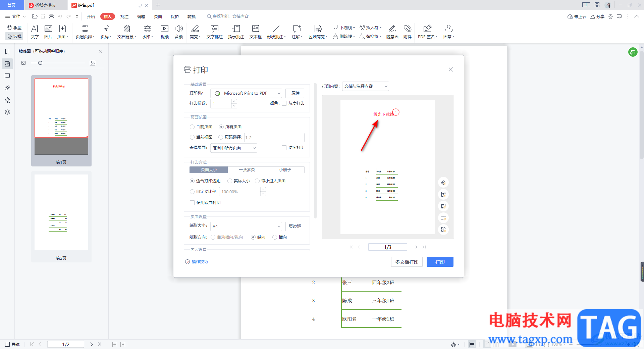Select the All Pages radio (所有页面)
This screenshot has height=349, width=644.
pos(221,127)
